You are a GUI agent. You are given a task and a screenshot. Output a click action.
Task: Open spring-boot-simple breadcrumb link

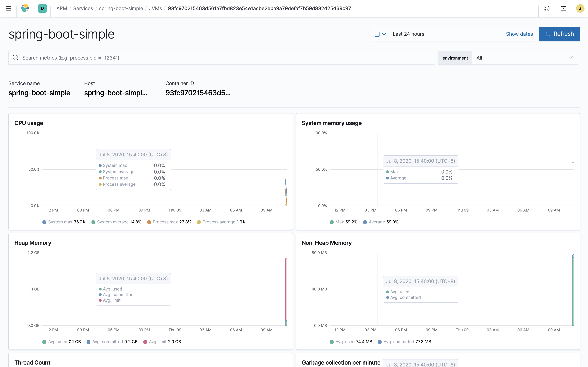click(121, 9)
